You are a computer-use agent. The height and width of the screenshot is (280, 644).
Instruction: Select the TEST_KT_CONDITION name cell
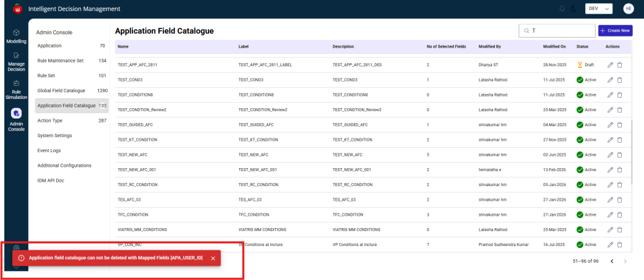137,140
